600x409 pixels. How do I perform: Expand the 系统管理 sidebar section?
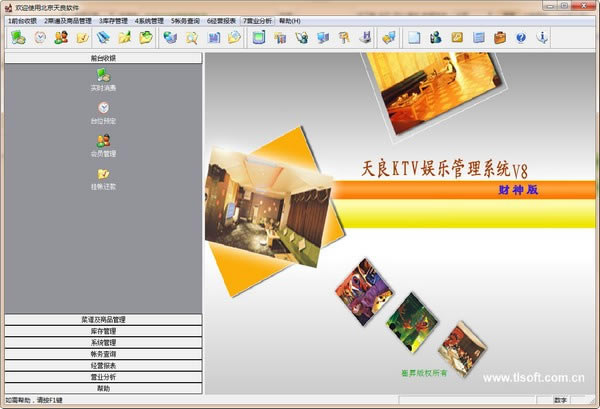tap(103, 343)
